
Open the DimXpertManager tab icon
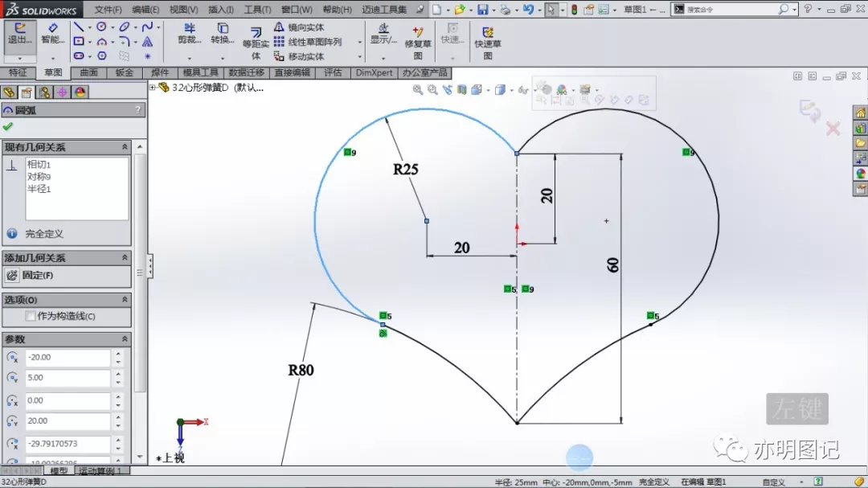coord(62,92)
